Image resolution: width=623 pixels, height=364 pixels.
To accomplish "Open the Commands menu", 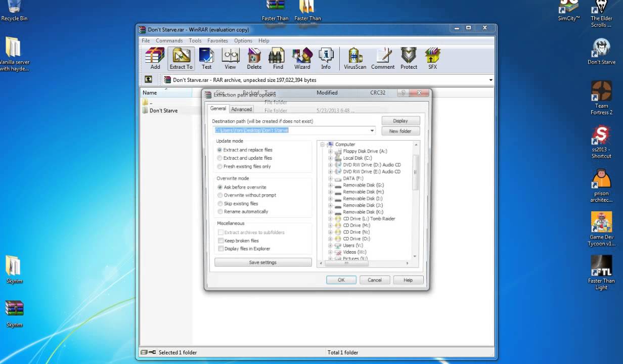I will pos(169,40).
